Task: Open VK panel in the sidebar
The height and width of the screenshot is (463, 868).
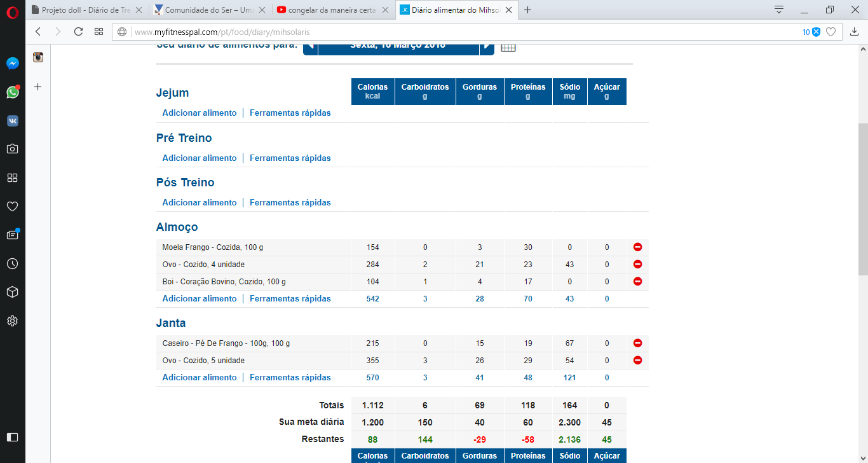Action: [12, 121]
